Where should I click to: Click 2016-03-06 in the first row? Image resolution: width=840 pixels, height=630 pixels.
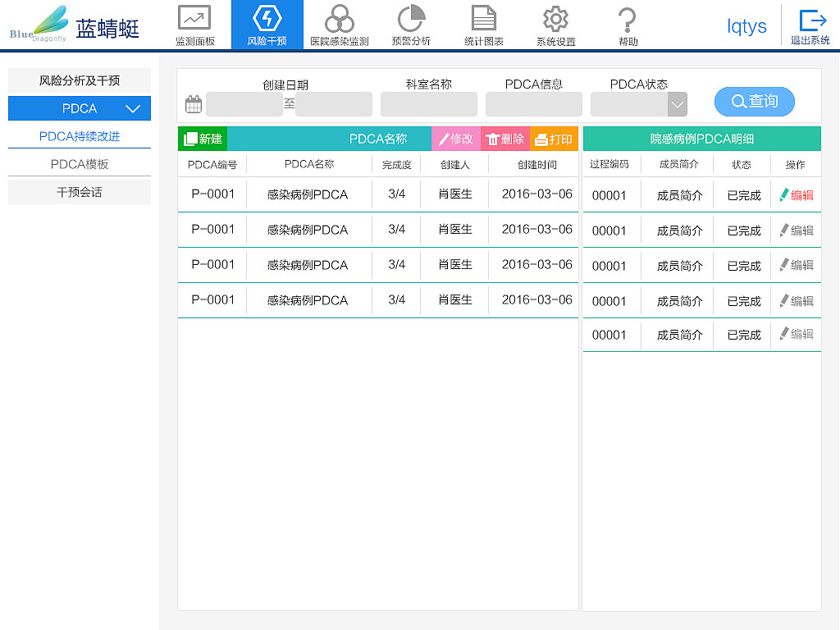pos(536,194)
